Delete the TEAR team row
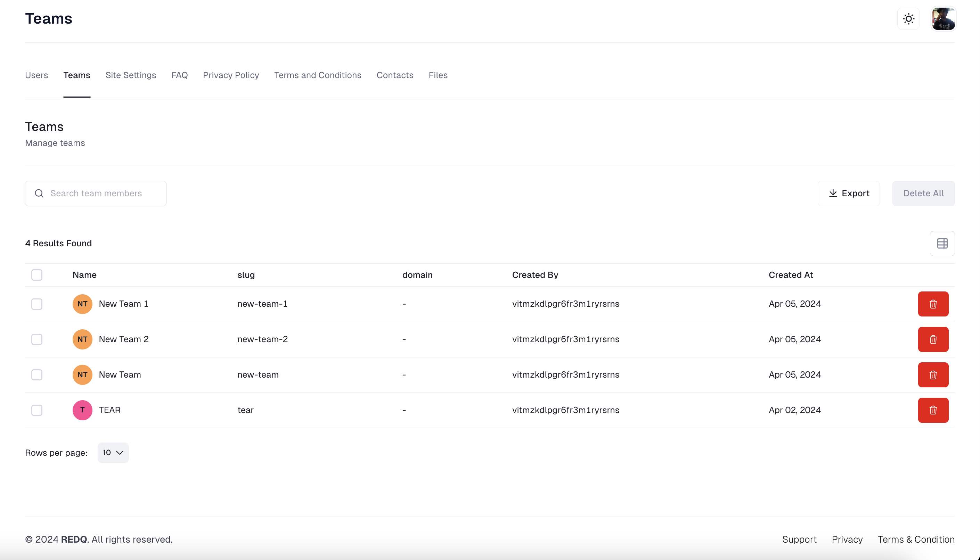This screenshot has width=980, height=560. [933, 410]
